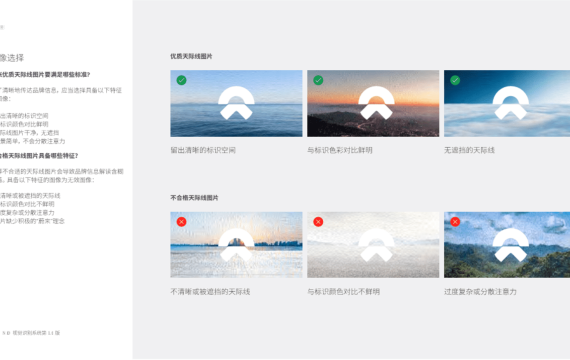Image resolution: width=570 pixels, height=360 pixels.
Task: Click the caption "不清晰或被遮挡的天际线"
Action: pos(210,292)
